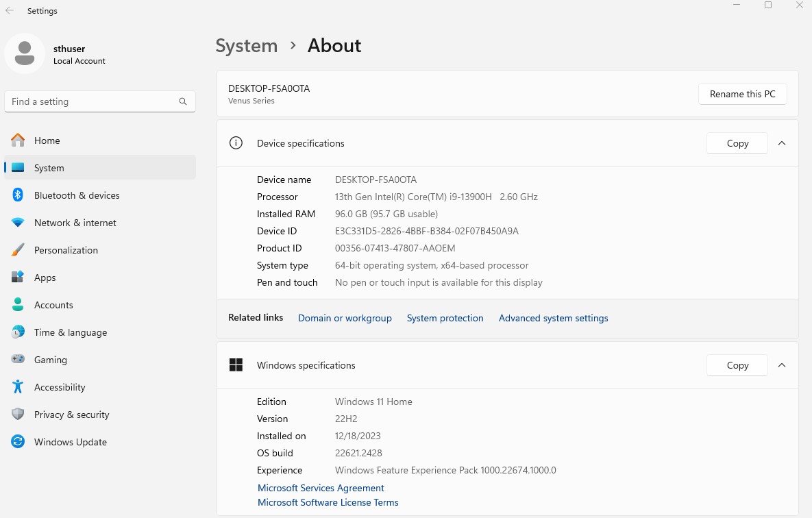Image resolution: width=812 pixels, height=518 pixels.
Task: Open Microsoft Software License Terms link
Action: 328,502
